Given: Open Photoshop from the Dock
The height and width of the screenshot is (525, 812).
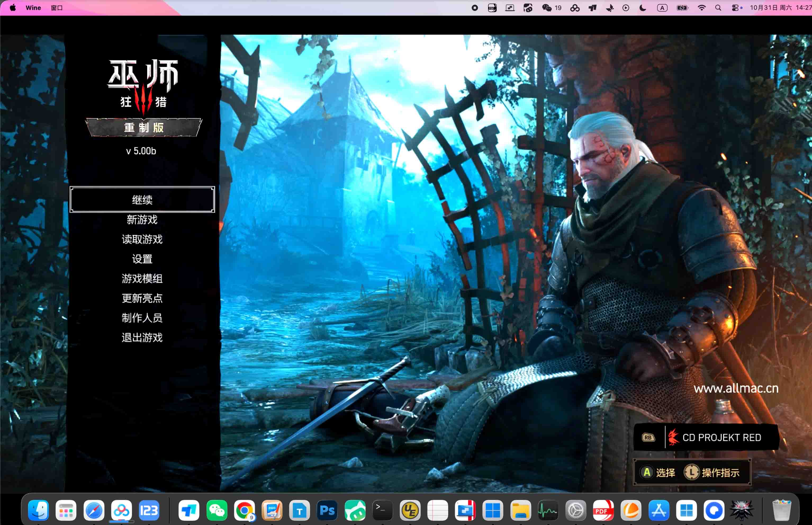Looking at the screenshot, I should click(x=327, y=510).
